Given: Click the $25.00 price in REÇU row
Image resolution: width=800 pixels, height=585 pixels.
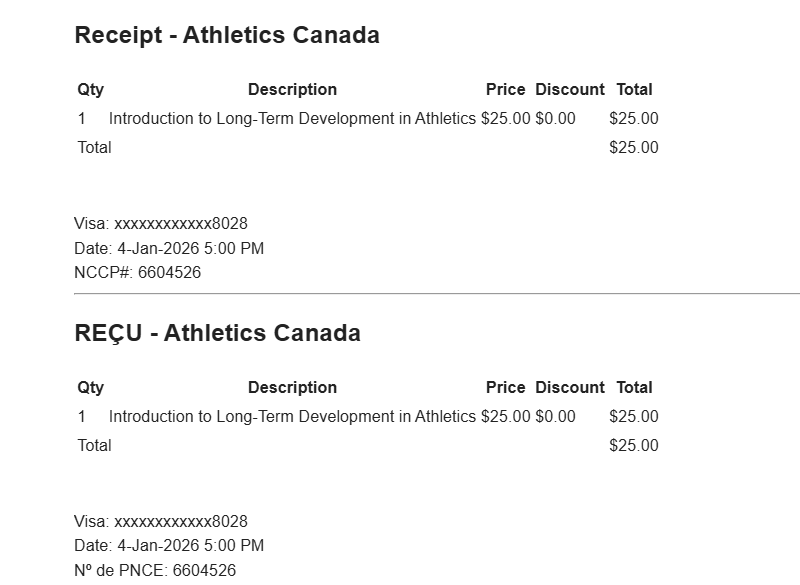Looking at the screenshot, I should [x=505, y=416].
